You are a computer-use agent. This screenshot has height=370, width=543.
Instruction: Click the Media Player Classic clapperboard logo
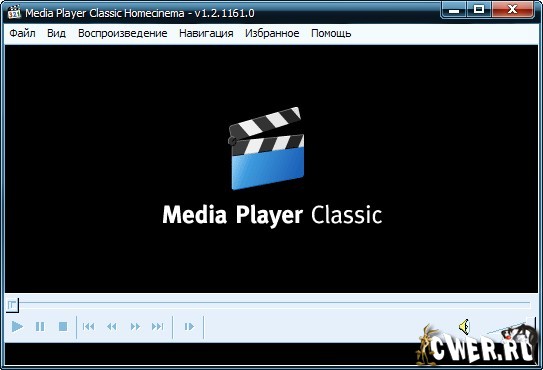(266, 149)
